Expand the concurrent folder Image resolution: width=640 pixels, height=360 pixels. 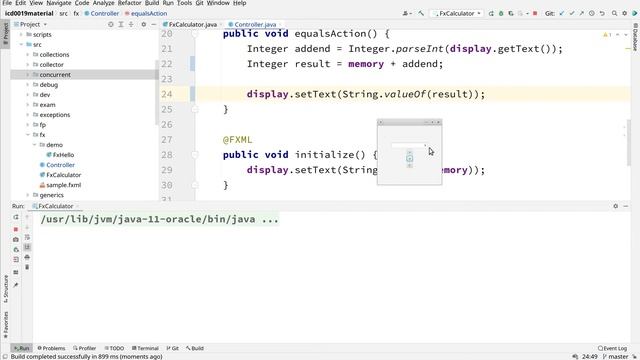(27, 75)
